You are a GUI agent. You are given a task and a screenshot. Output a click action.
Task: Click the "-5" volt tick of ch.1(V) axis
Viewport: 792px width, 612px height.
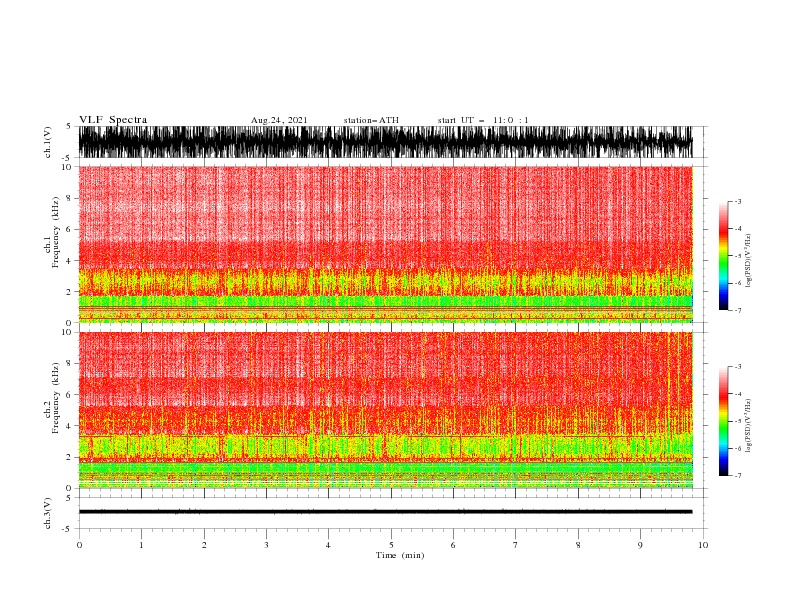coord(68,158)
